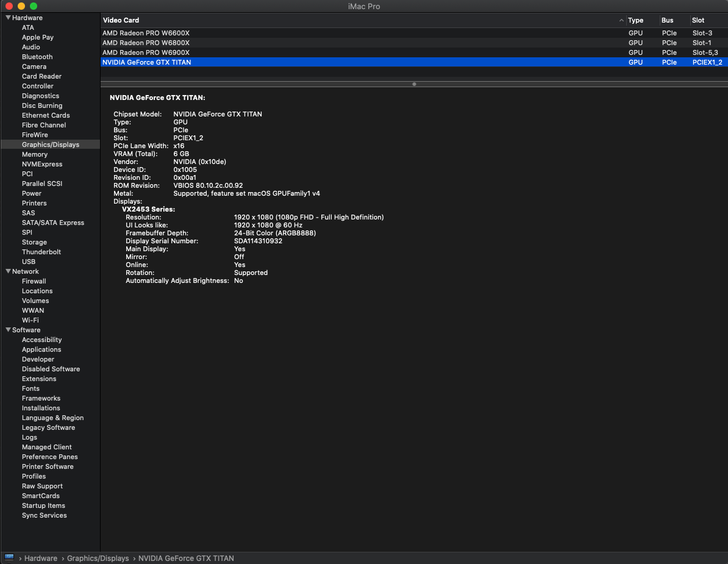Select AMD Radeon PRO W6800X row
This screenshot has width=728, height=564.
coord(414,43)
